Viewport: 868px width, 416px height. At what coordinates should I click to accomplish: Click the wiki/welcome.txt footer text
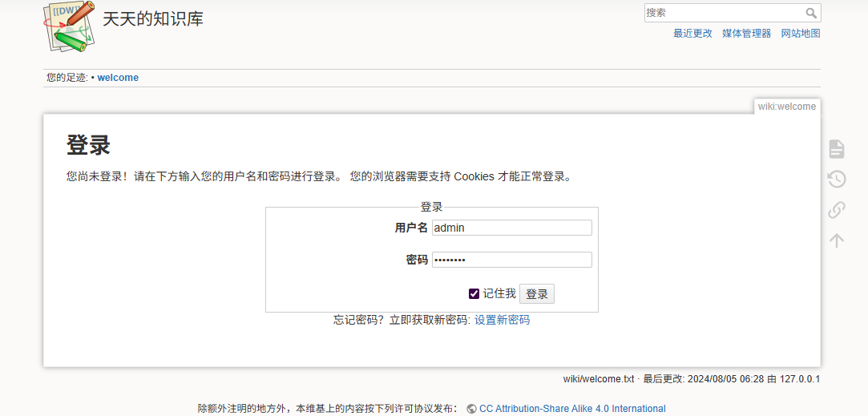(x=599, y=379)
